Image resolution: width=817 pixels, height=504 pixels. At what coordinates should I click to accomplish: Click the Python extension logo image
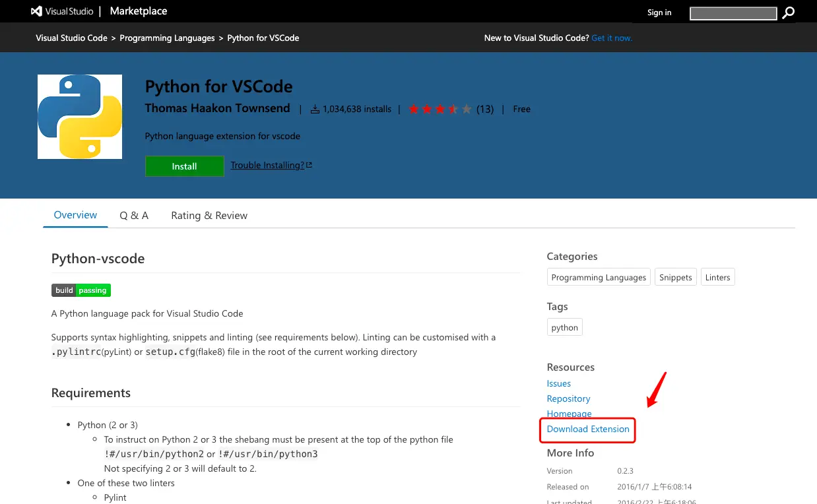pos(80,117)
